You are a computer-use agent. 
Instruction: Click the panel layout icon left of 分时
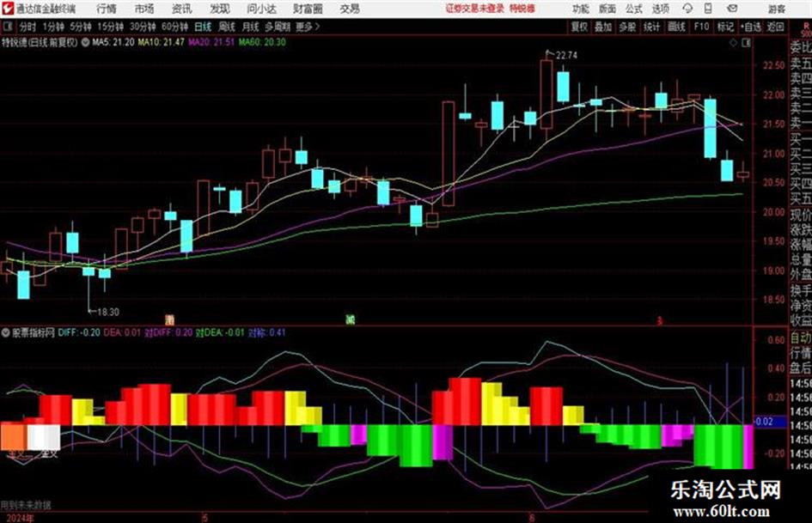(7, 27)
